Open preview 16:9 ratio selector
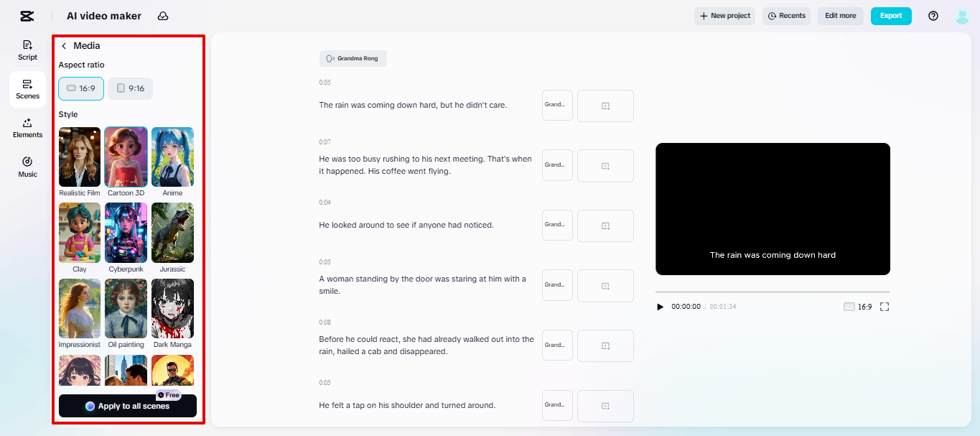Screen dimensions: 980x436 coord(858,307)
